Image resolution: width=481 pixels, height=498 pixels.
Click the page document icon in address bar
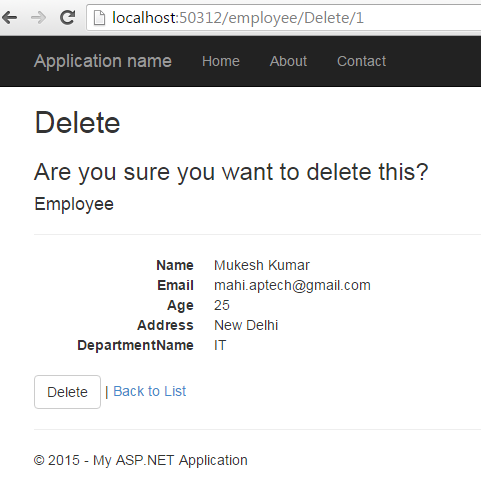coord(99,18)
